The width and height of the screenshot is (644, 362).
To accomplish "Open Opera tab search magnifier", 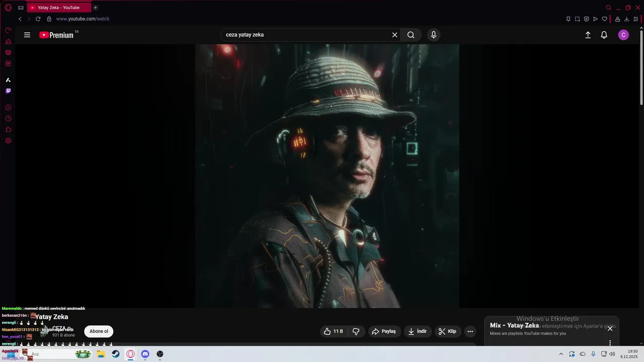I will pos(608,8).
